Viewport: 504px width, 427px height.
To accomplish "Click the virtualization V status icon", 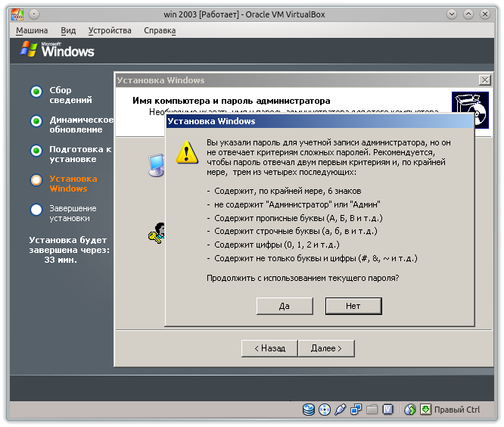I will point(388,410).
